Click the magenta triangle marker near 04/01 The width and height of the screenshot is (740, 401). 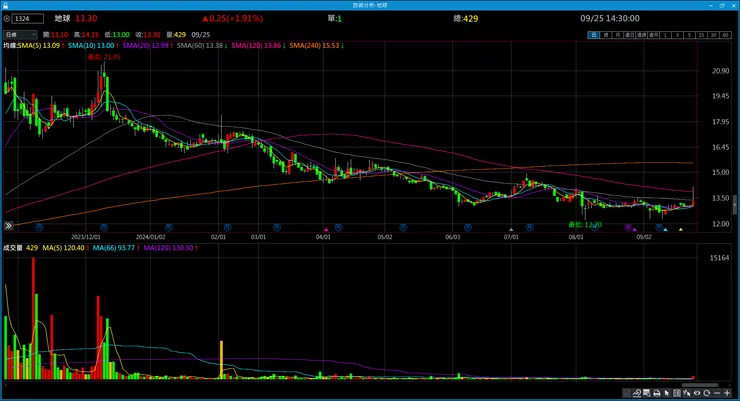tap(326, 230)
